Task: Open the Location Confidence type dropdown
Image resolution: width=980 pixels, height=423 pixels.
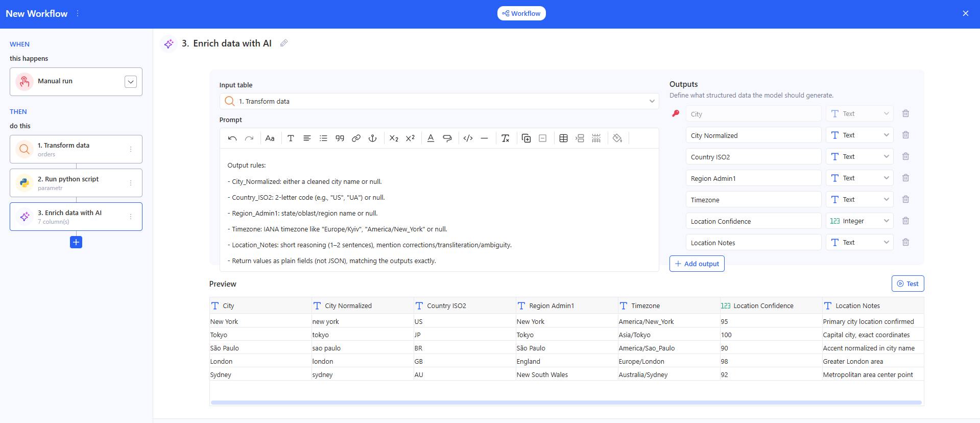Action: (859, 221)
